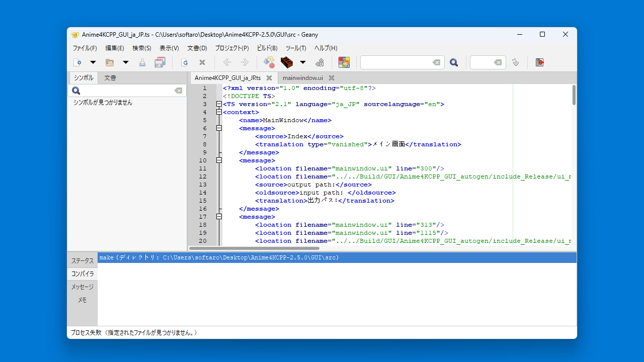Click the editor horizontal scrollbar thumb
Image resolution: width=644 pixels, height=362 pixels.
tap(254, 248)
